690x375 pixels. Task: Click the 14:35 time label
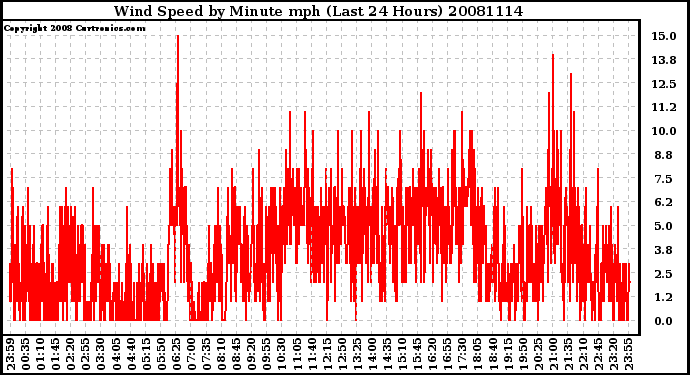tap(387, 354)
